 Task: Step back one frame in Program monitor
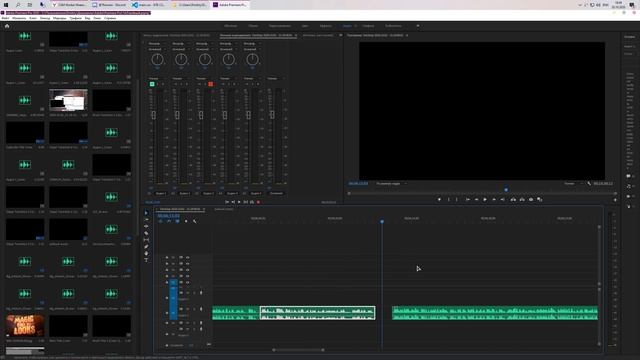pyautogui.click(x=476, y=200)
